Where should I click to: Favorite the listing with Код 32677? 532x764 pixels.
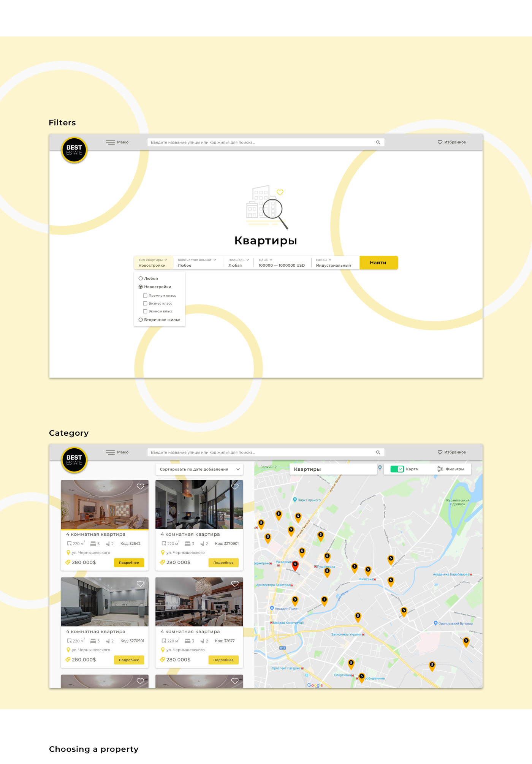tap(235, 584)
